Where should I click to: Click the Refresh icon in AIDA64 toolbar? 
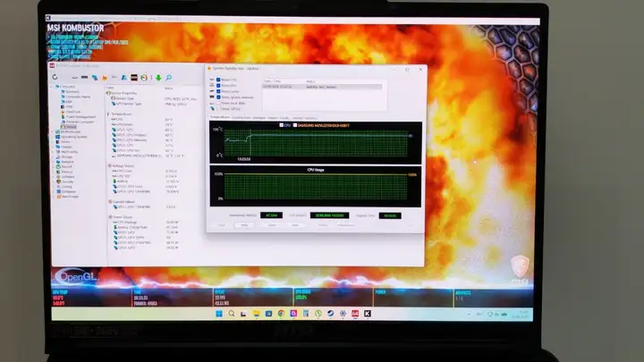pos(55,77)
